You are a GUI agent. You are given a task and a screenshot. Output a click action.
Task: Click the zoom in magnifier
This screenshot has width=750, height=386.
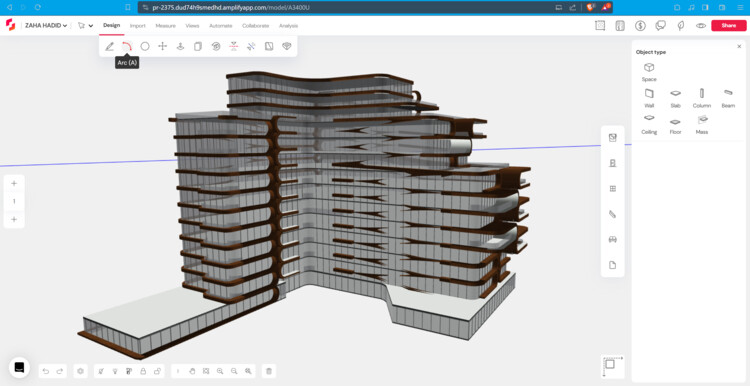click(220, 371)
